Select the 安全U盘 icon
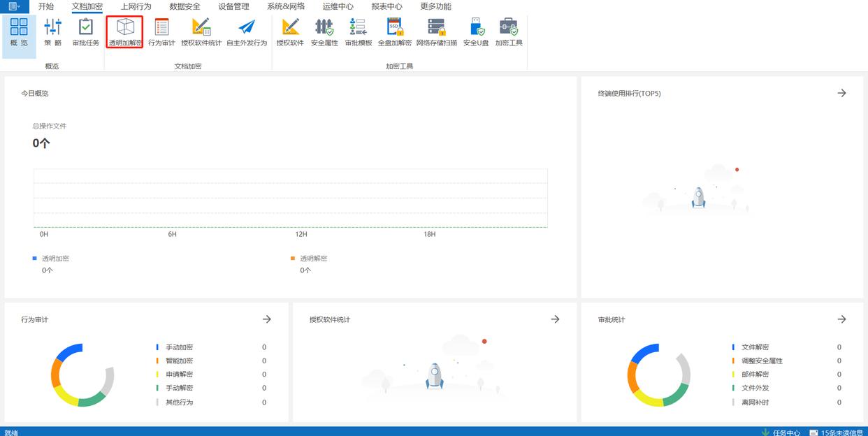Screen dimensions: 868x436 pyautogui.click(x=476, y=33)
